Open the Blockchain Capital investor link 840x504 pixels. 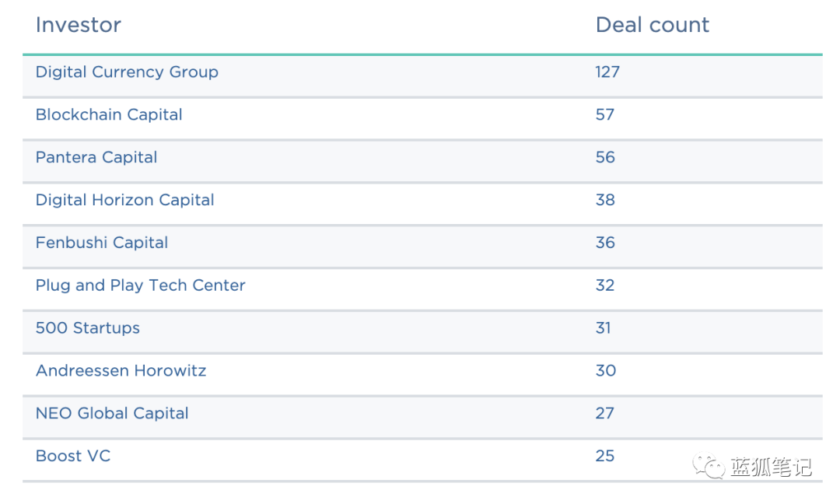click(109, 115)
